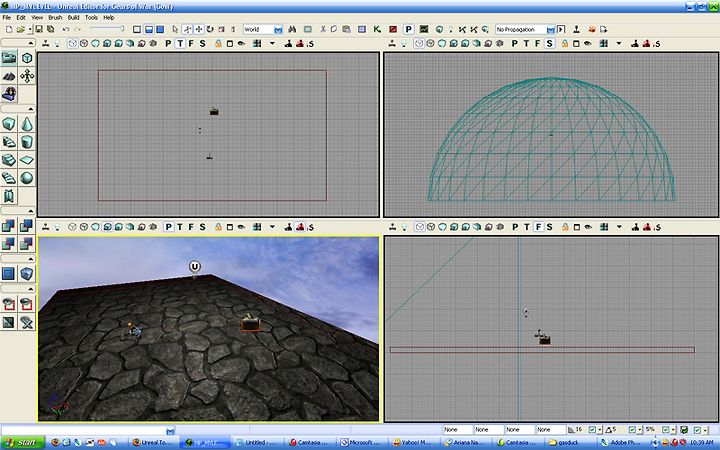
Task: Save the level with floppy disk icon
Action: [x=39, y=29]
